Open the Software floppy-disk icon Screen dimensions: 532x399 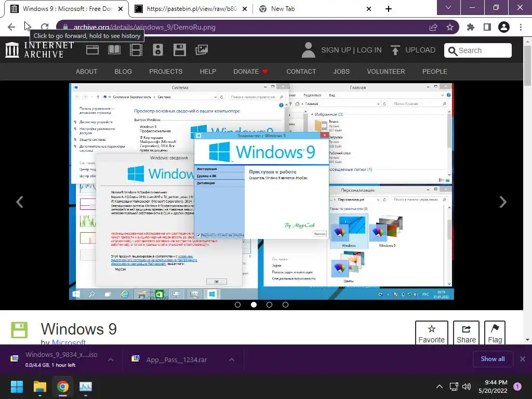pyautogui.click(x=179, y=50)
